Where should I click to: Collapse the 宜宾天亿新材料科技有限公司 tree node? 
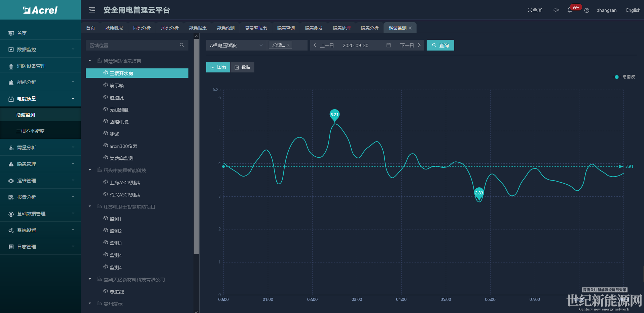click(x=90, y=279)
